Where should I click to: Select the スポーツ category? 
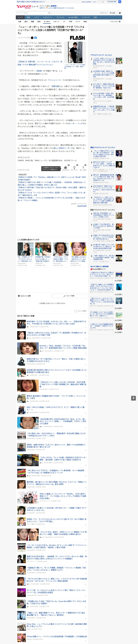tap(56, 21)
